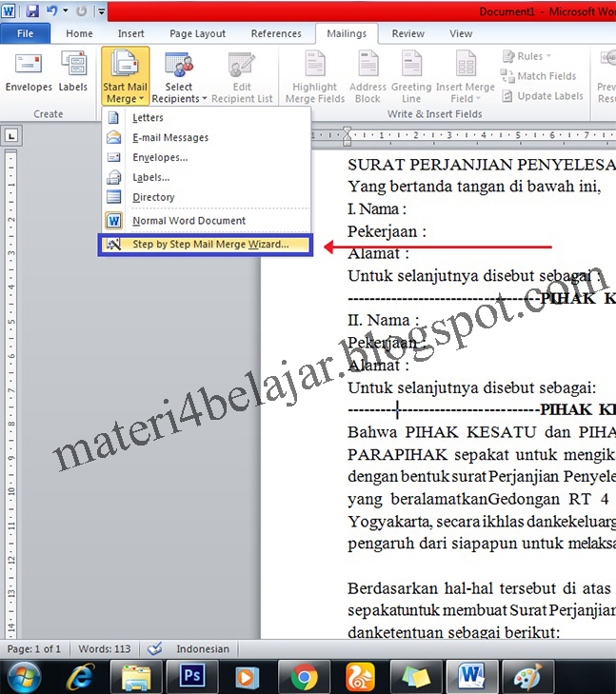Open the View tab
This screenshot has height=694, width=616.
(461, 33)
